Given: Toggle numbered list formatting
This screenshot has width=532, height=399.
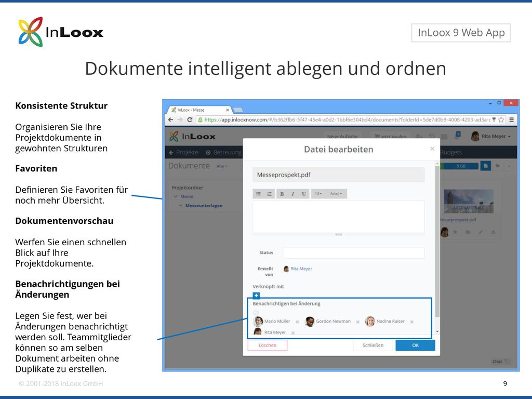Looking at the screenshot, I should [x=269, y=194].
